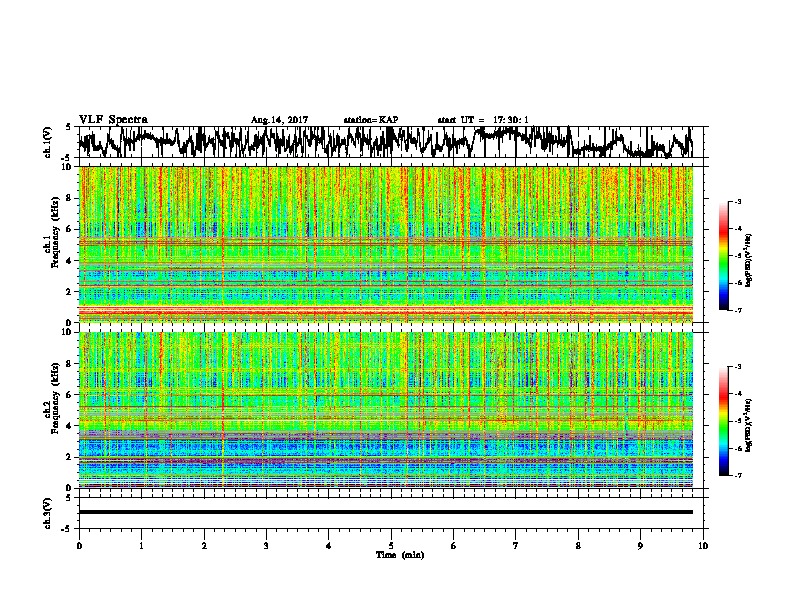Click the ch.2 "Frequency (kHz)" axis label

click(55, 398)
